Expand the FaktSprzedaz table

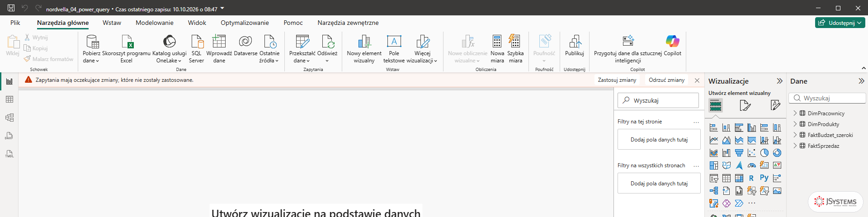[x=795, y=146]
